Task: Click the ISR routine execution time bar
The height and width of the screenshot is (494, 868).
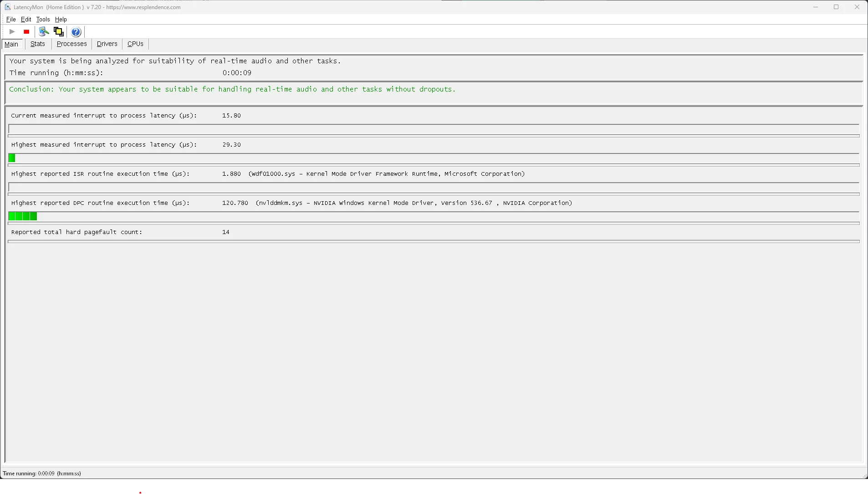Action: [x=434, y=188]
